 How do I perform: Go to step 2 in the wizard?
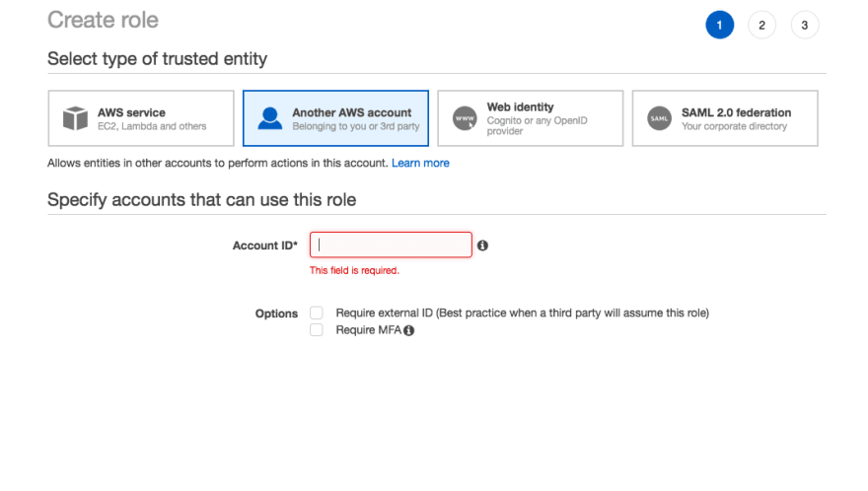761,25
